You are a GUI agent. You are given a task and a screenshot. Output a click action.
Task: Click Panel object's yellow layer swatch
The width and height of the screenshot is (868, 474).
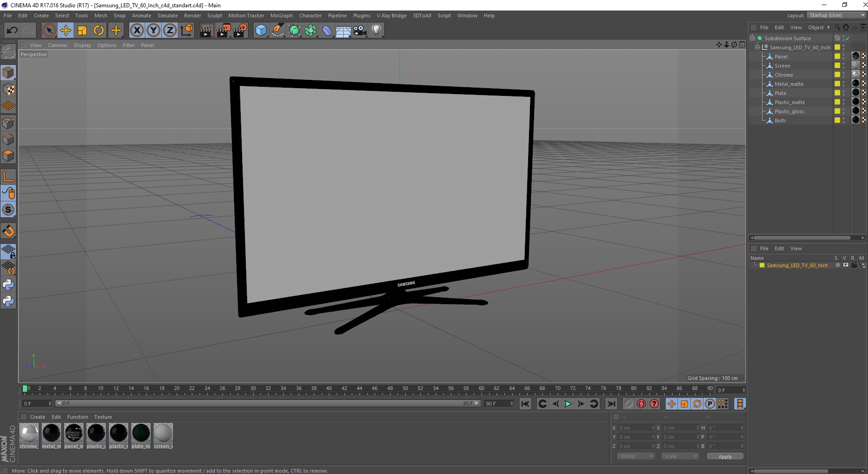[x=837, y=56]
